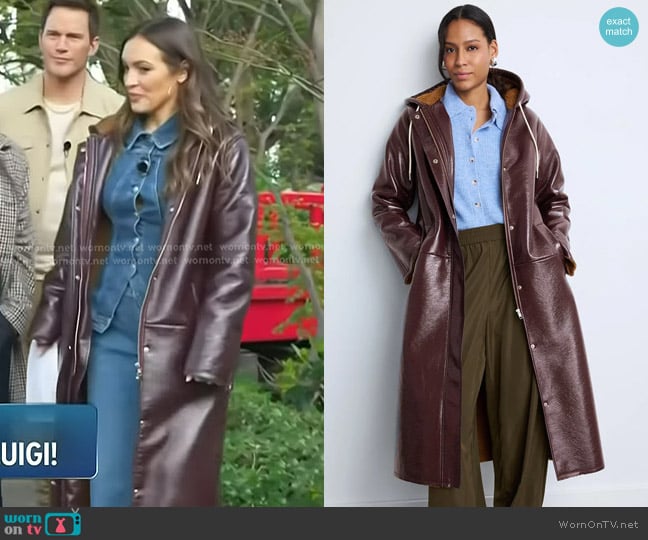The height and width of the screenshot is (540, 648).
Task: Open the product photo of the hooded coat
Action: [486, 253]
